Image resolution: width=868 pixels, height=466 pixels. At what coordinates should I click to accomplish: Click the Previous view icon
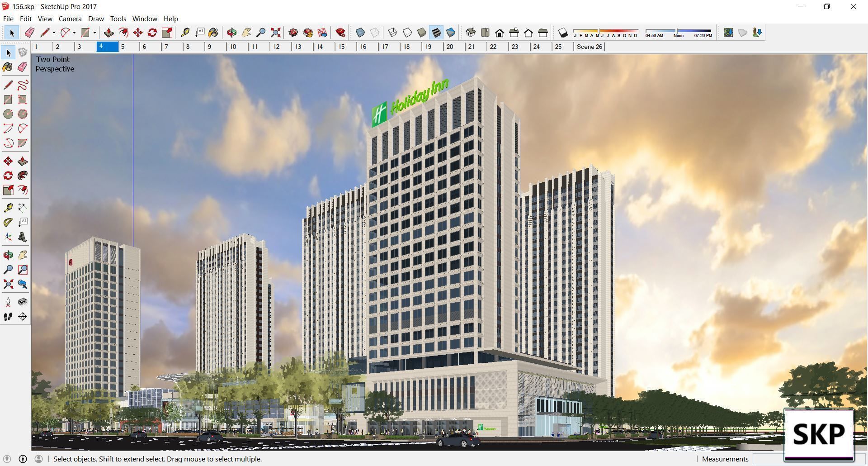[x=23, y=284]
